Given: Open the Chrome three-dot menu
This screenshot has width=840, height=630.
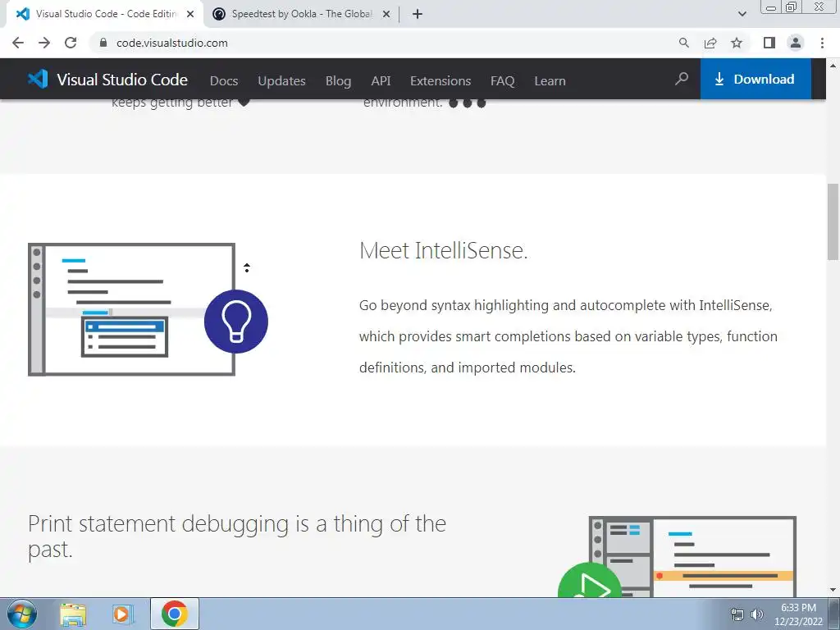Looking at the screenshot, I should (x=822, y=43).
